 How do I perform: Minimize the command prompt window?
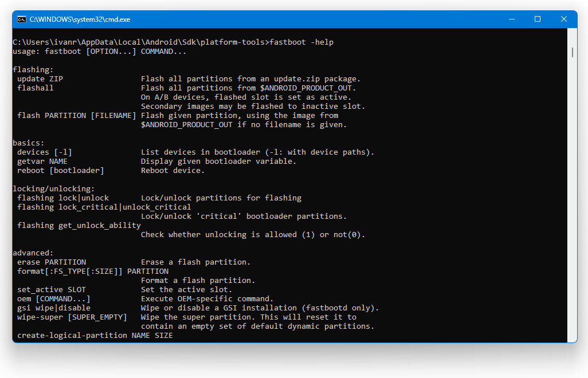(x=511, y=19)
